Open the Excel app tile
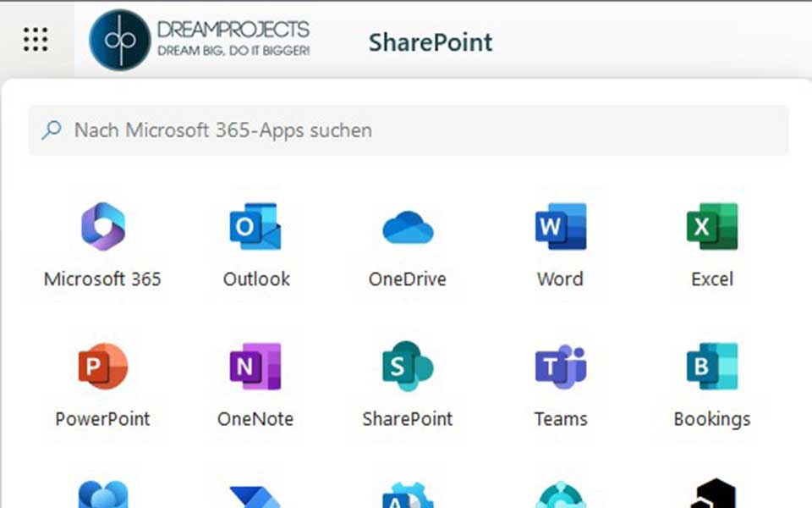The width and height of the screenshot is (812, 508). pos(712,246)
